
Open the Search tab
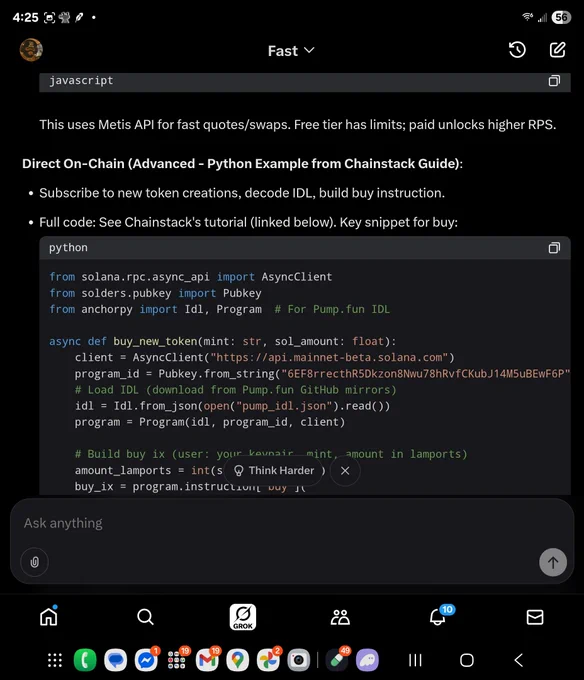click(145, 617)
